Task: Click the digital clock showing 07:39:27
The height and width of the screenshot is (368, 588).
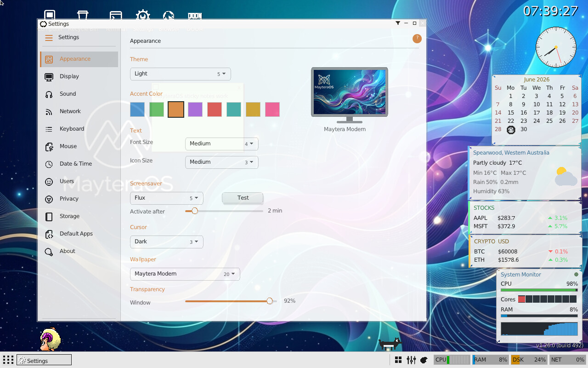Action: [550, 11]
